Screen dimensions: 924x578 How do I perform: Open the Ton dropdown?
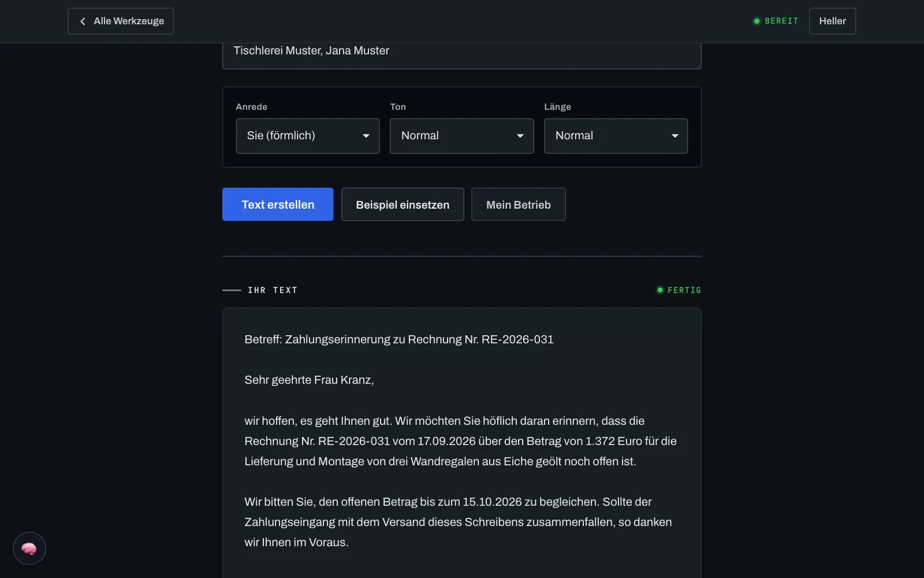(462, 136)
